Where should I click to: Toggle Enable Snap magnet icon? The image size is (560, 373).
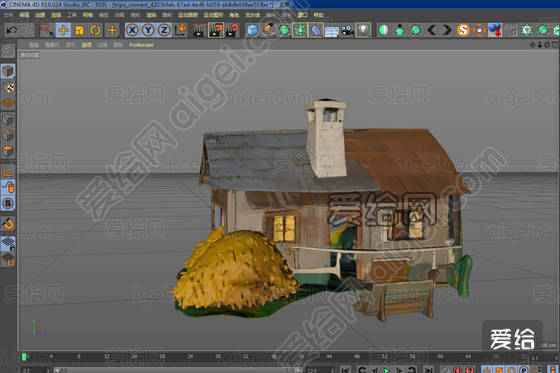click(x=8, y=224)
